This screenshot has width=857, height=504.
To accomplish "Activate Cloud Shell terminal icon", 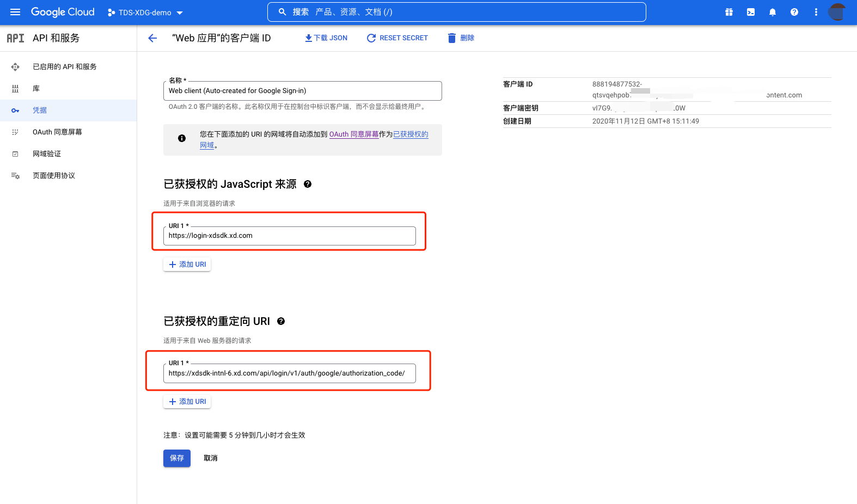I will coord(751,12).
